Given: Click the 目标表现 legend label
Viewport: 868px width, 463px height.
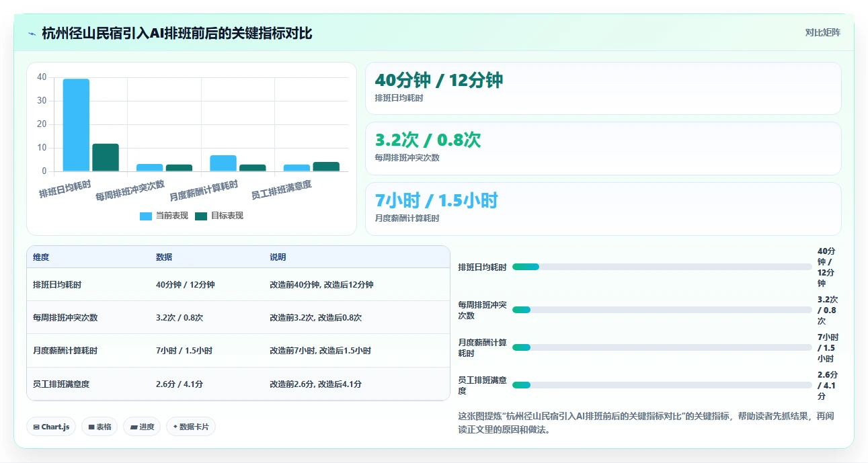Looking at the screenshot, I should [227, 216].
